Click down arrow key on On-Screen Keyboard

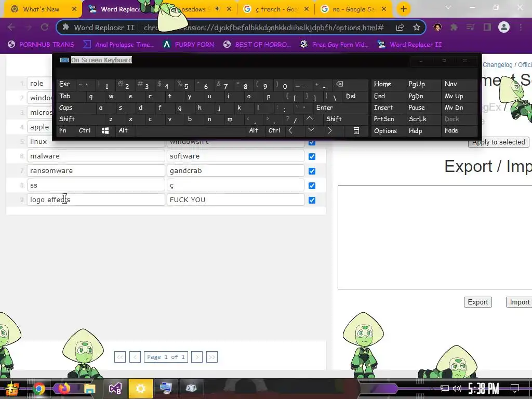(x=311, y=130)
